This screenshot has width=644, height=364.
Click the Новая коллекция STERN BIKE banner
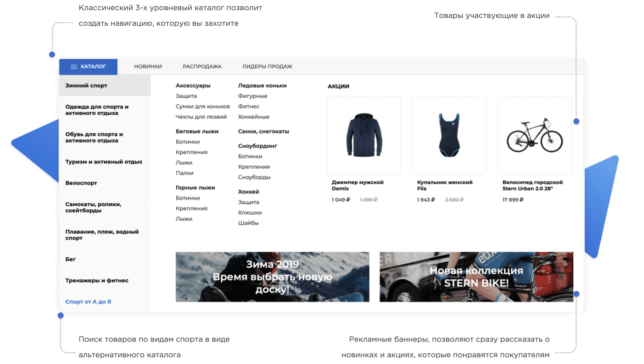(476, 277)
